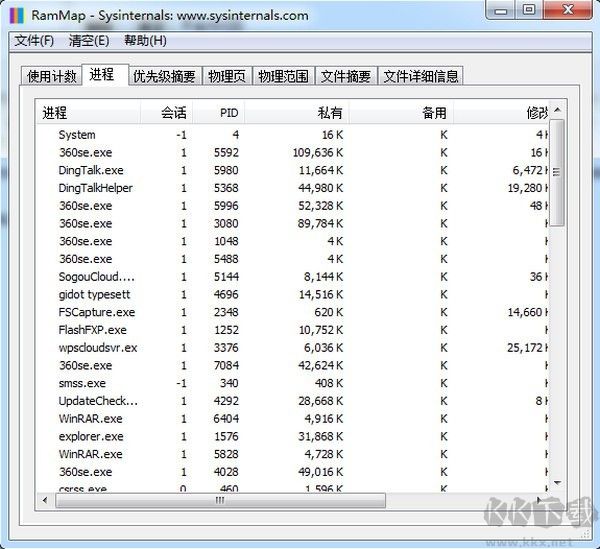600x549 pixels.
Task: Click the horizontal scrollbar right arrow
Action: [x=540, y=500]
